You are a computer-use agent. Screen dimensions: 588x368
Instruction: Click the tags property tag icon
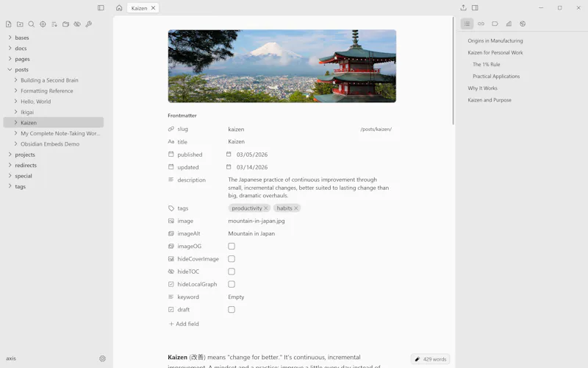click(x=171, y=208)
